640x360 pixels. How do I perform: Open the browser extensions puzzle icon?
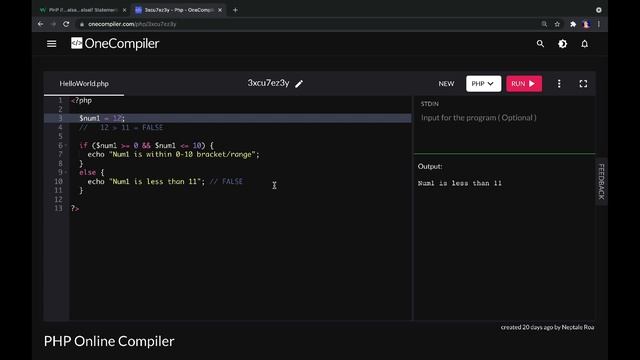(573, 24)
